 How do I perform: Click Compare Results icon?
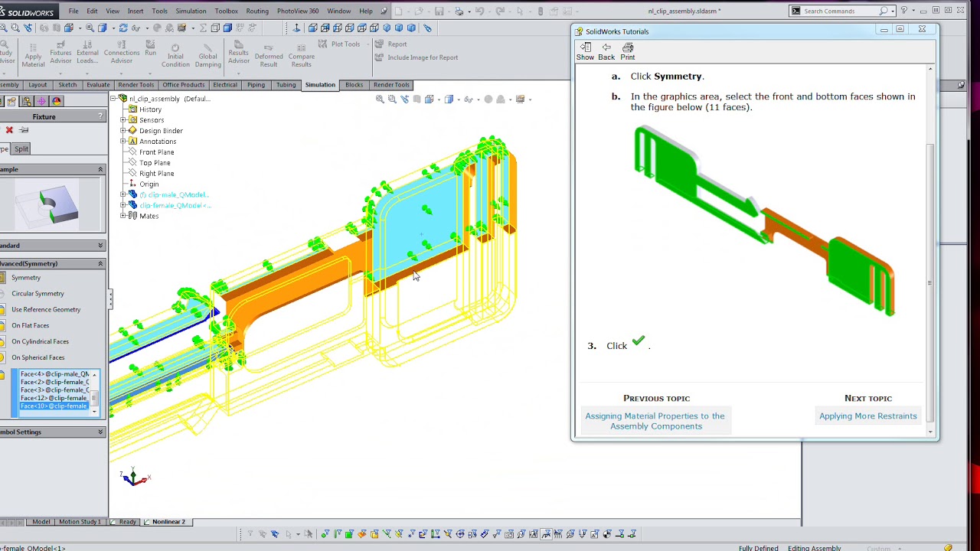301,55
